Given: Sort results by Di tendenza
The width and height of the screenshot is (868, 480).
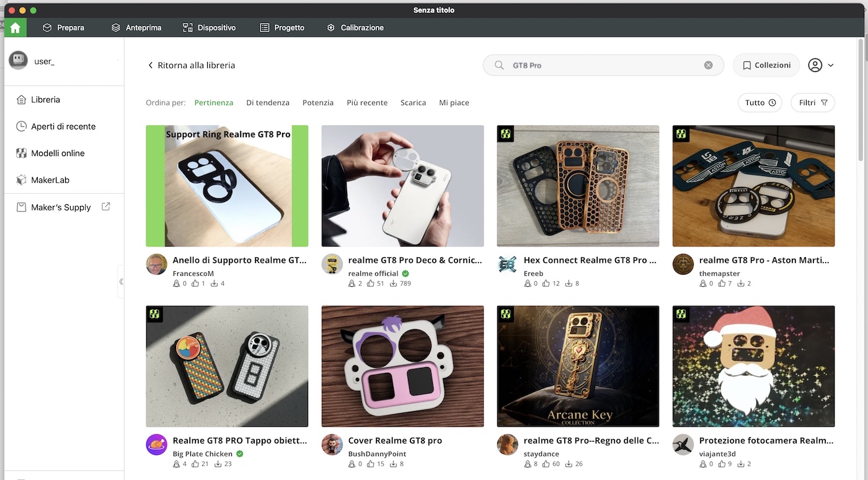Looking at the screenshot, I should (x=268, y=103).
